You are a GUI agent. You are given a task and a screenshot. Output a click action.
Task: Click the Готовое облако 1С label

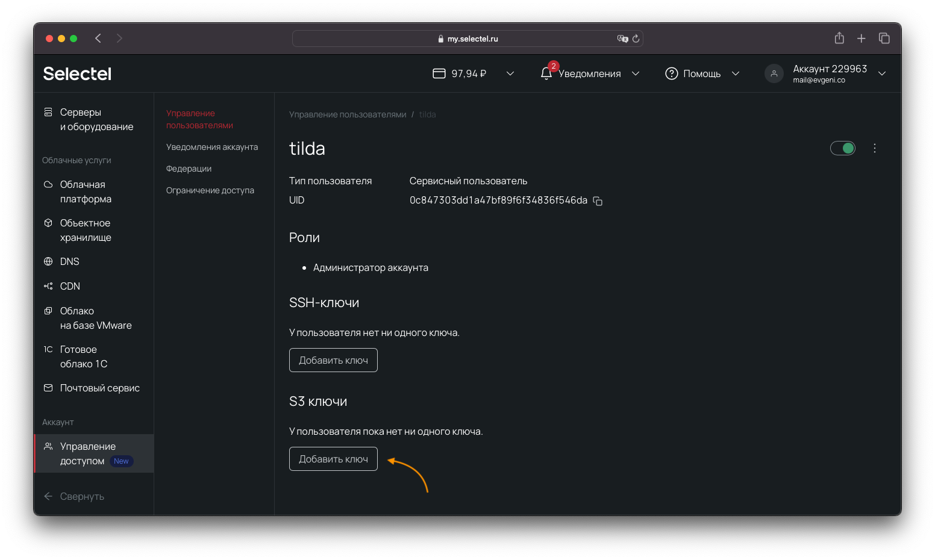pos(84,356)
